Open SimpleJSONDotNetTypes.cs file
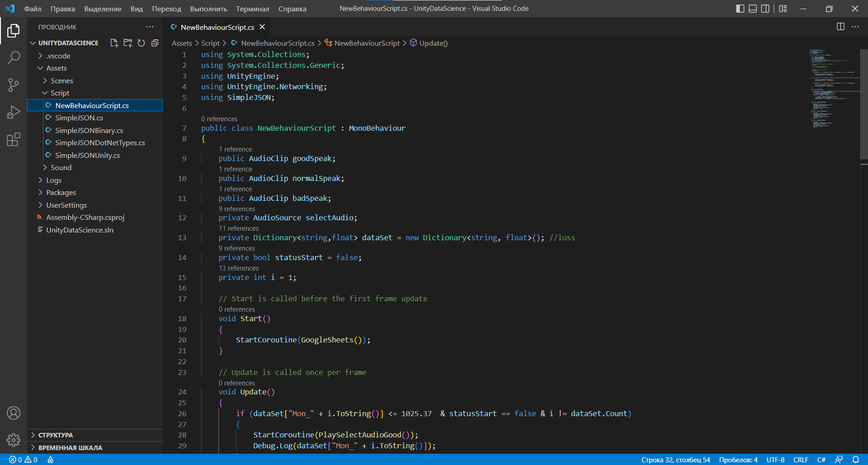Screen dimensions: 868x465 95,142
